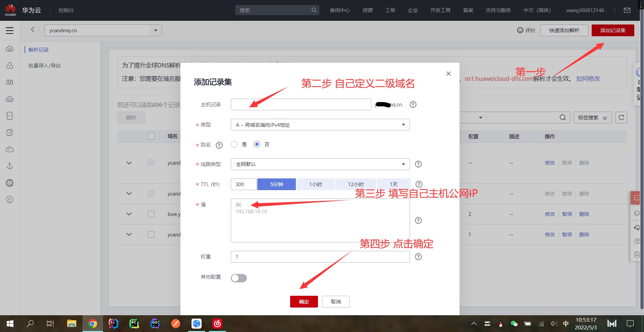The width and height of the screenshot is (644, 332).
Task: Open the 如何修改 link
Action: [588, 78]
